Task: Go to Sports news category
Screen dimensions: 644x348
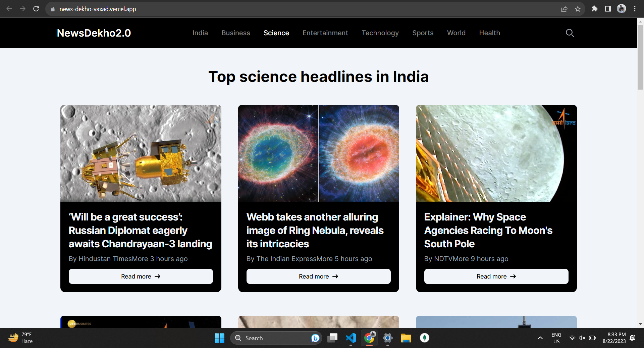Action: pyautogui.click(x=423, y=33)
